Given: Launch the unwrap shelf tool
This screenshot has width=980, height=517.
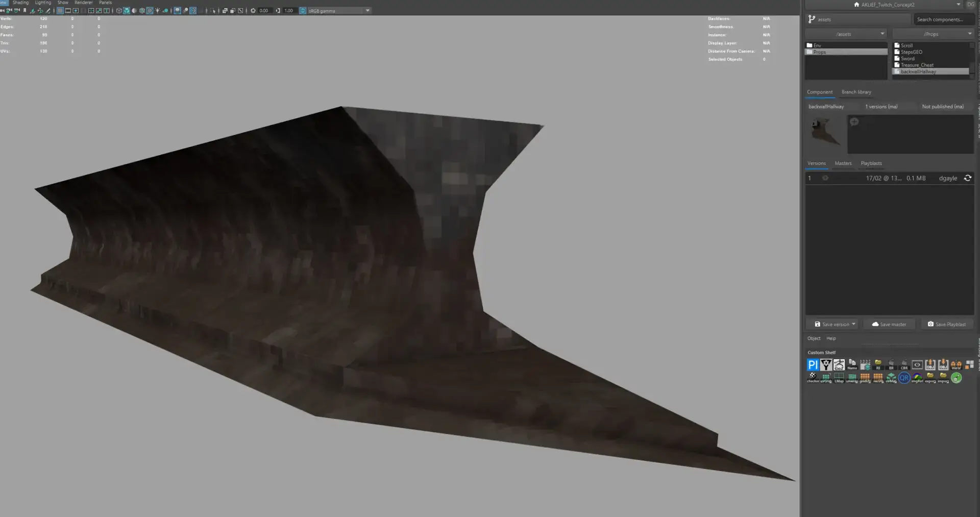Looking at the screenshot, I should [x=852, y=378].
